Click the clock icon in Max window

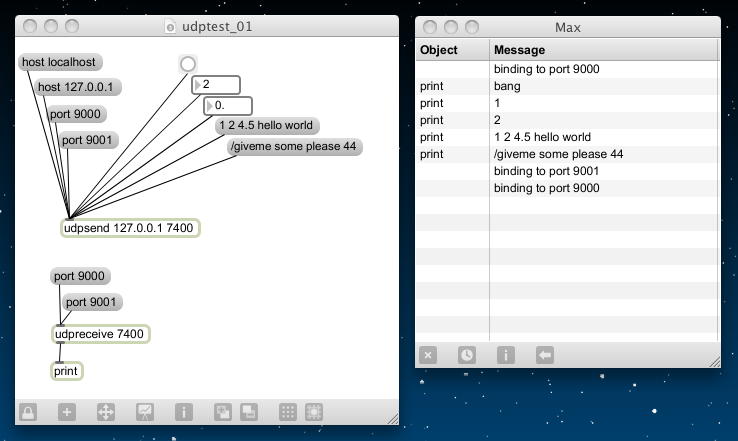click(466, 355)
